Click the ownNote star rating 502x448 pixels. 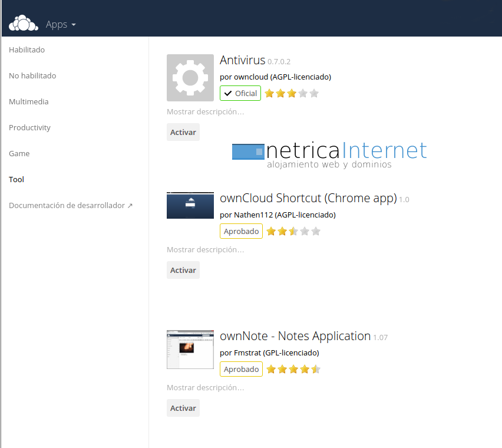(x=293, y=369)
